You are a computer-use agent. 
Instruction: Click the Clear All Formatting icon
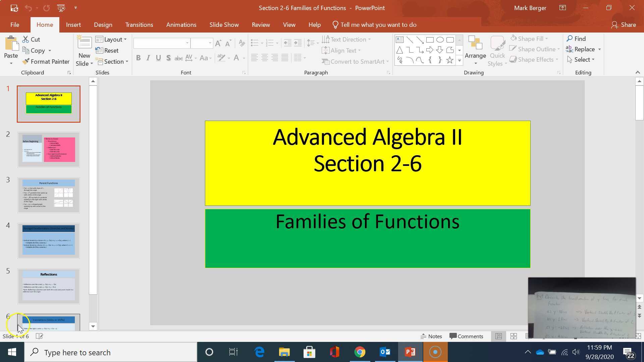coord(241,43)
